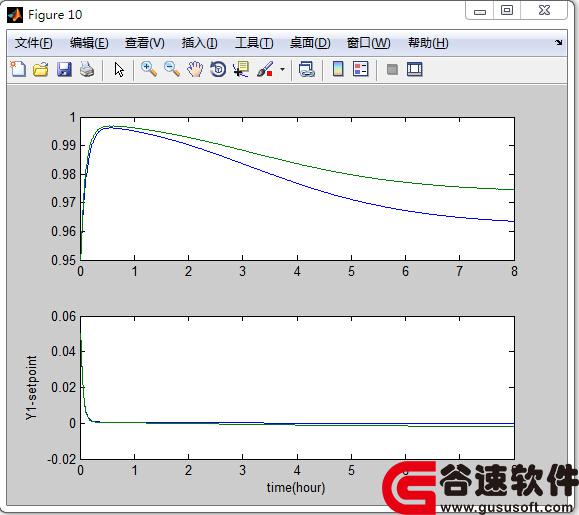This screenshot has width=579, height=515.
Task: Enable the Pan hand tool
Action: 195,69
